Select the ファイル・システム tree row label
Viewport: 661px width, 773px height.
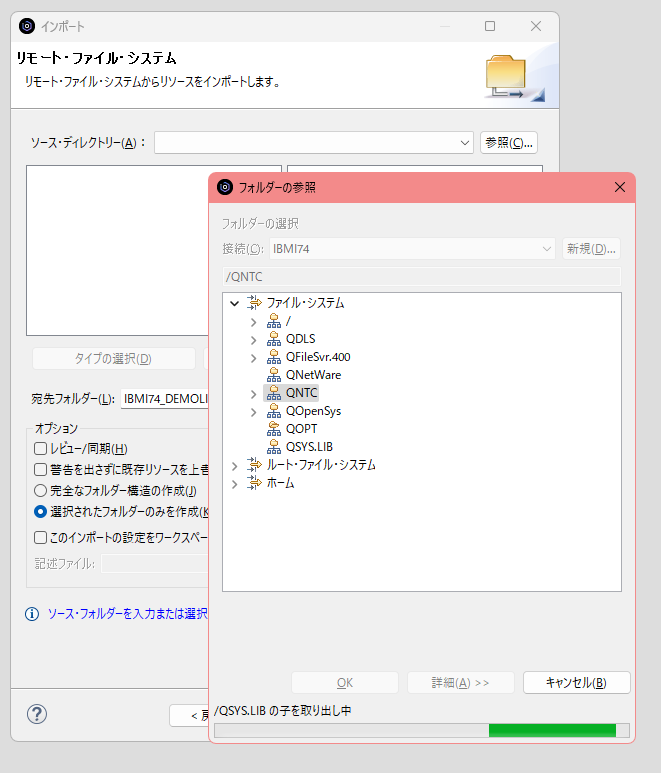click(305, 303)
